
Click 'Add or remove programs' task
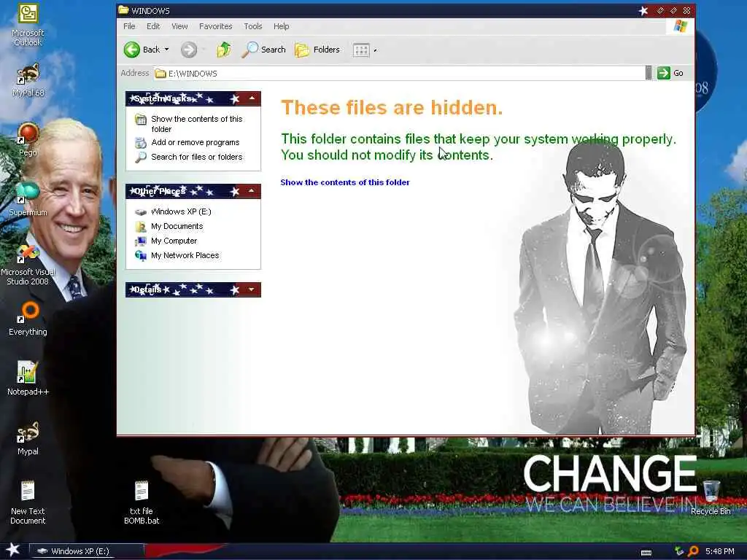(196, 142)
